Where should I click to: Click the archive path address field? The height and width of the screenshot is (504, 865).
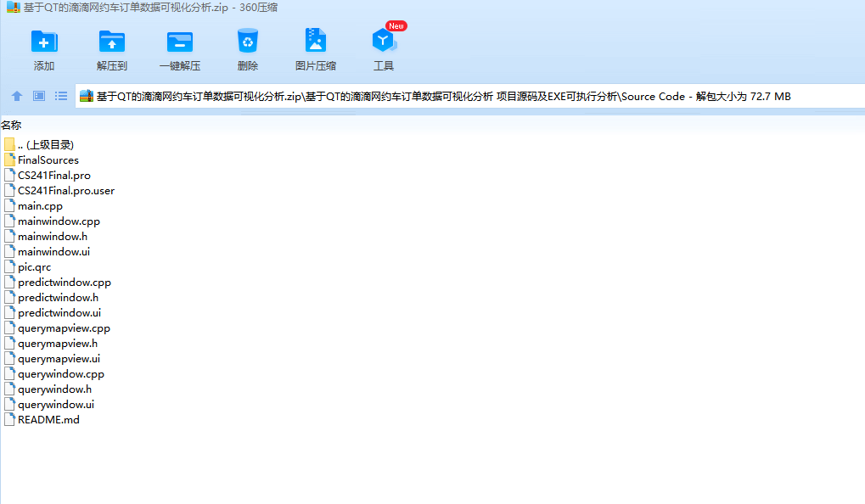pyautogui.click(x=470, y=96)
